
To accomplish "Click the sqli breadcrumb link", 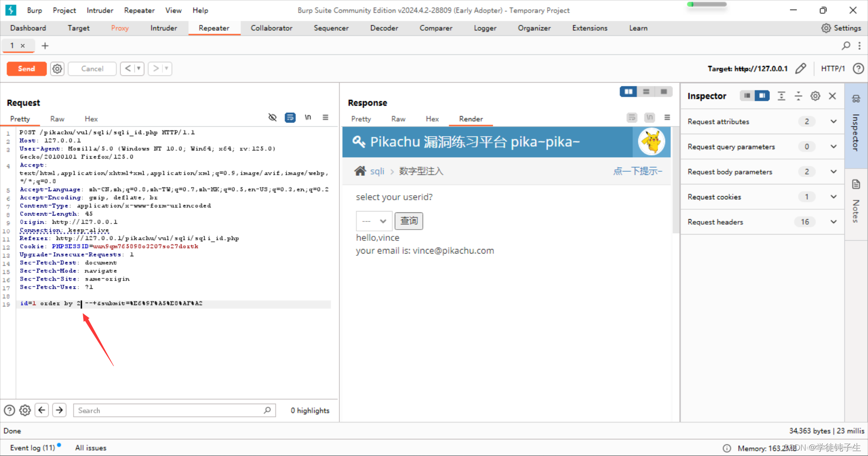I will 377,171.
